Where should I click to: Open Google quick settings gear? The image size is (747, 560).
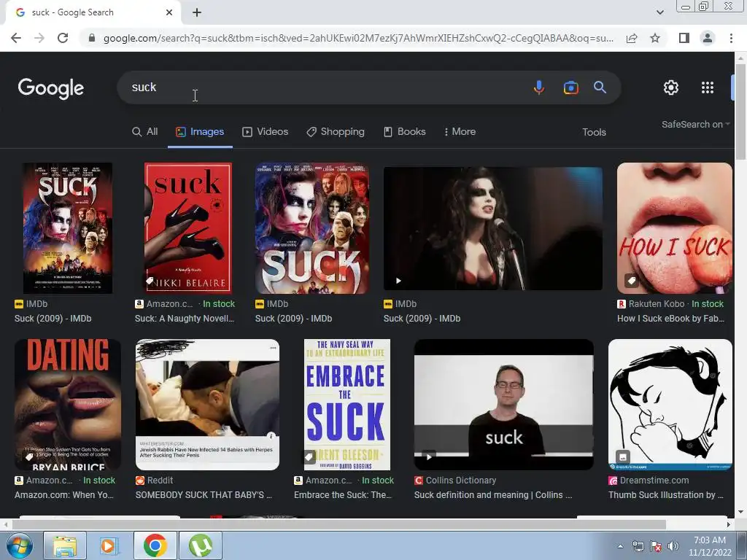(x=671, y=87)
